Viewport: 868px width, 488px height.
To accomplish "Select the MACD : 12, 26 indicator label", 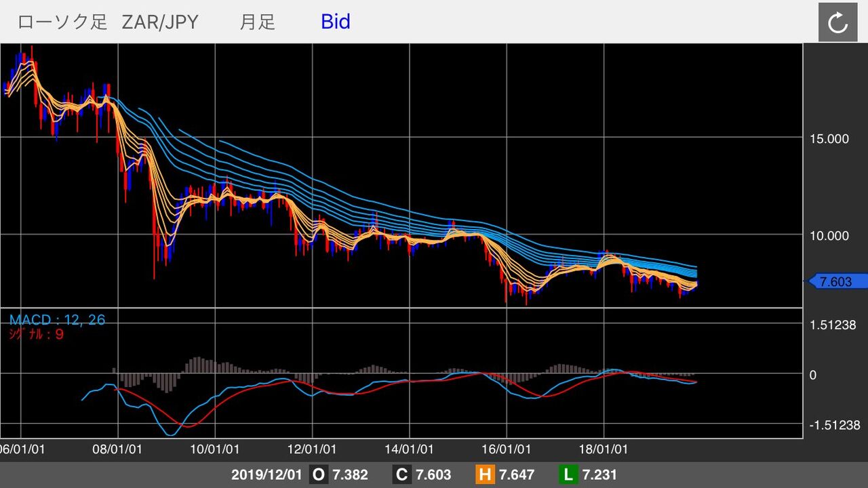I will 58,319.
